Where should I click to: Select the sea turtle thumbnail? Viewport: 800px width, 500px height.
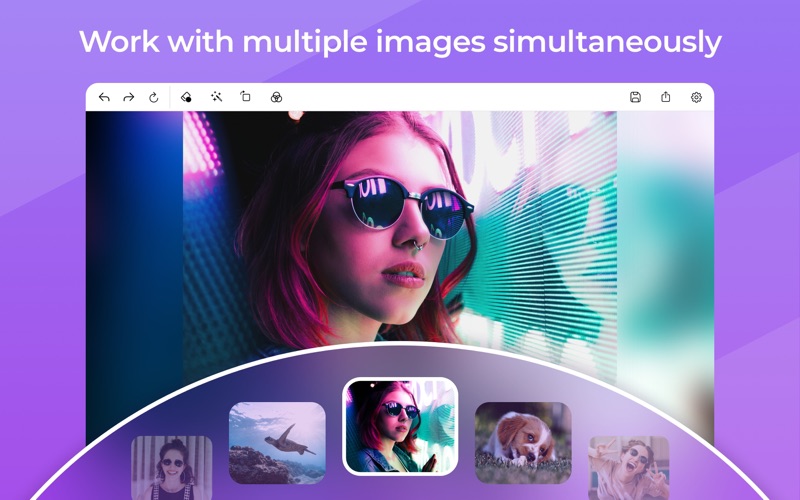click(x=277, y=443)
